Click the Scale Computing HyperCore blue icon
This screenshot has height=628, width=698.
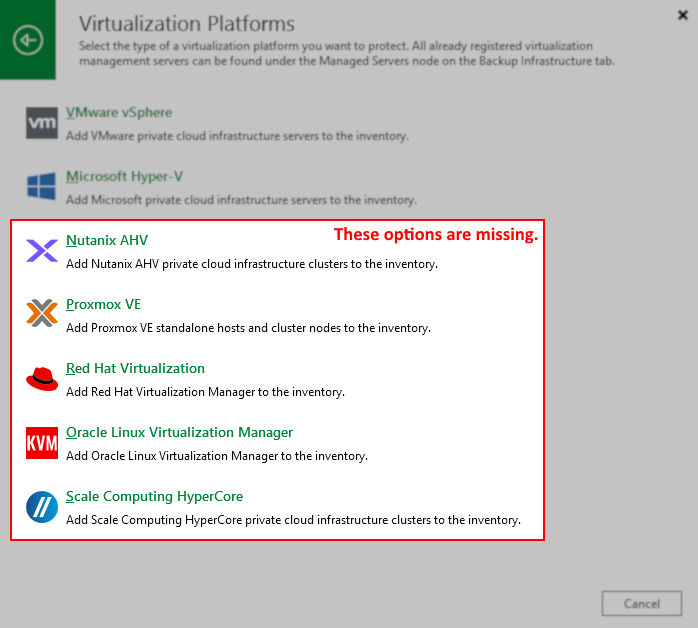point(42,507)
